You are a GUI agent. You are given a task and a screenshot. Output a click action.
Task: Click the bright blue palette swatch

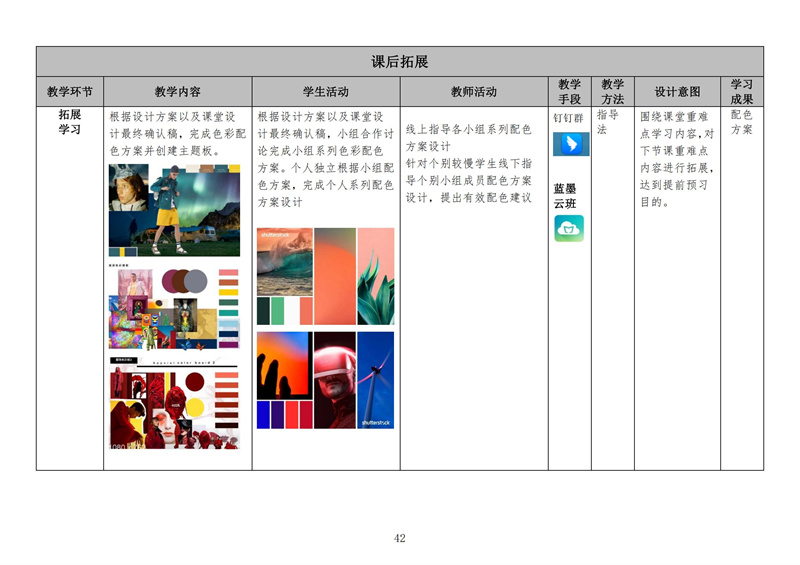click(263, 415)
